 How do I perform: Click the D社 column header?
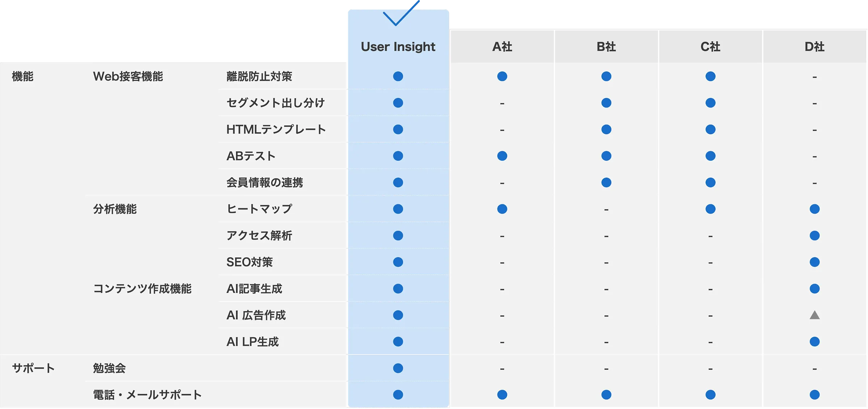[x=814, y=47]
